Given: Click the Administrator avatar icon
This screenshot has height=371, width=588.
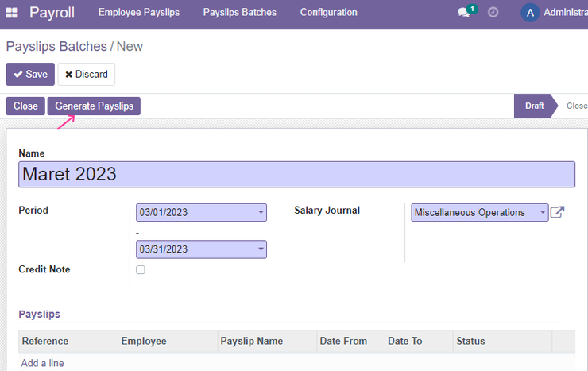Looking at the screenshot, I should coord(530,13).
